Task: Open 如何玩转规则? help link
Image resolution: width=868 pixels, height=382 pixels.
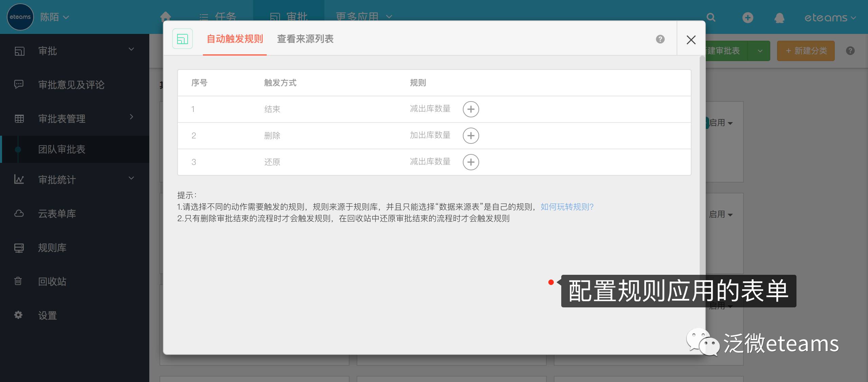Action: click(567, 207)
